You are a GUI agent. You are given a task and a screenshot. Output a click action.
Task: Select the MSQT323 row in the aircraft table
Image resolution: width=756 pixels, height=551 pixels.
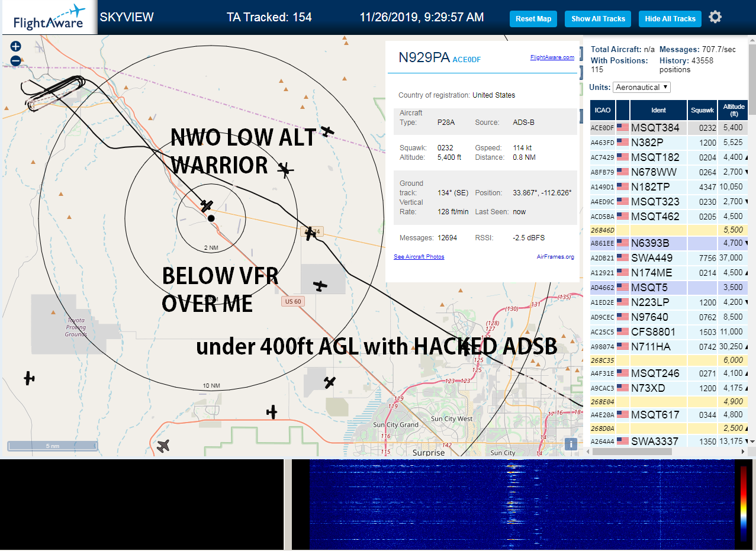coord(669,202)
